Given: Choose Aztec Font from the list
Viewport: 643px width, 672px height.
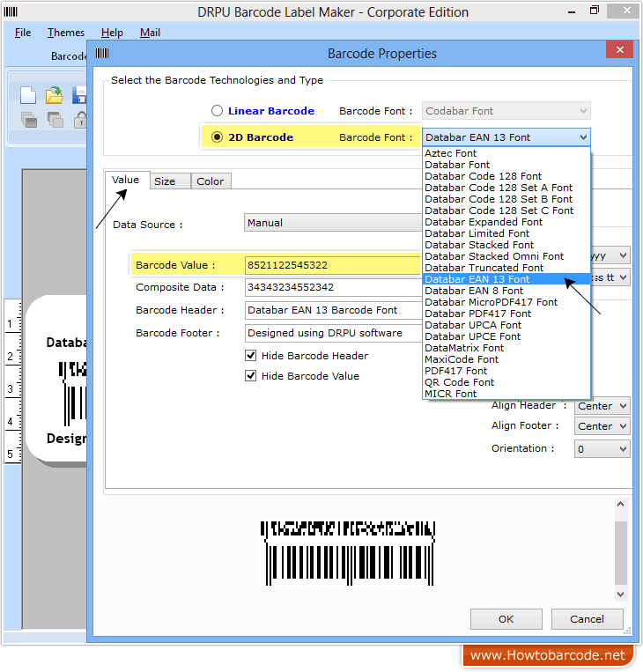Looking at the screenshot, I should [506, 153].
